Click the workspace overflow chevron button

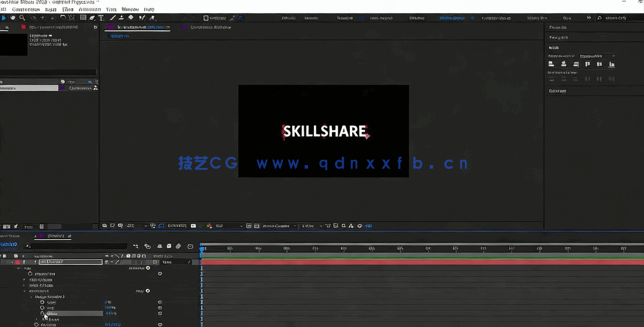[588, 18]
